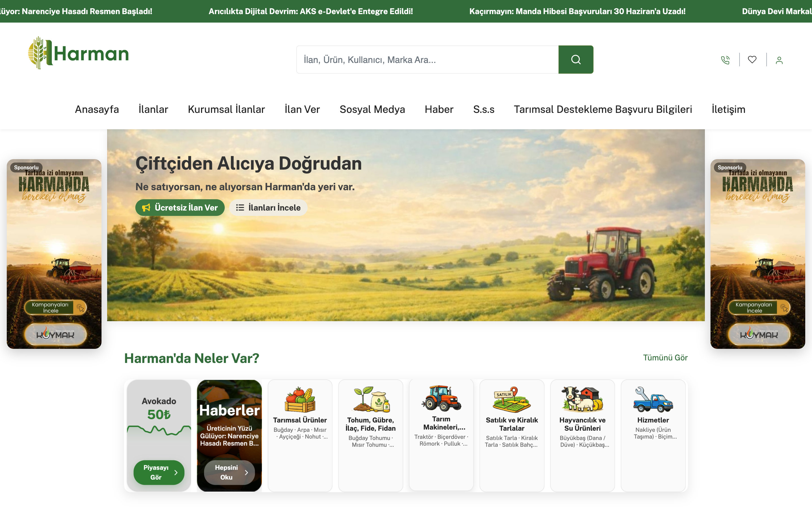Click Kampanyaları İncele in right ad
The image size is (812, 508).
759,307
